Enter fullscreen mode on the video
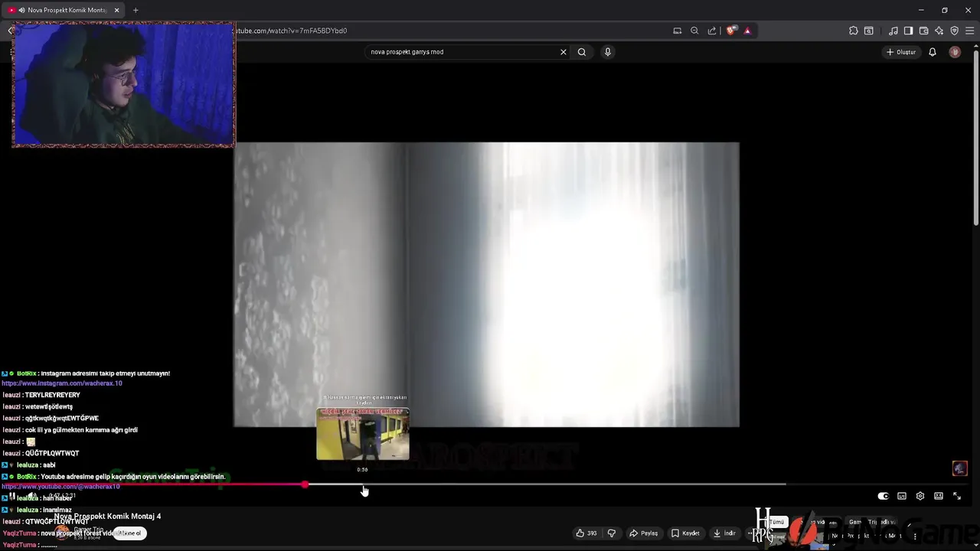 (957, 496)
